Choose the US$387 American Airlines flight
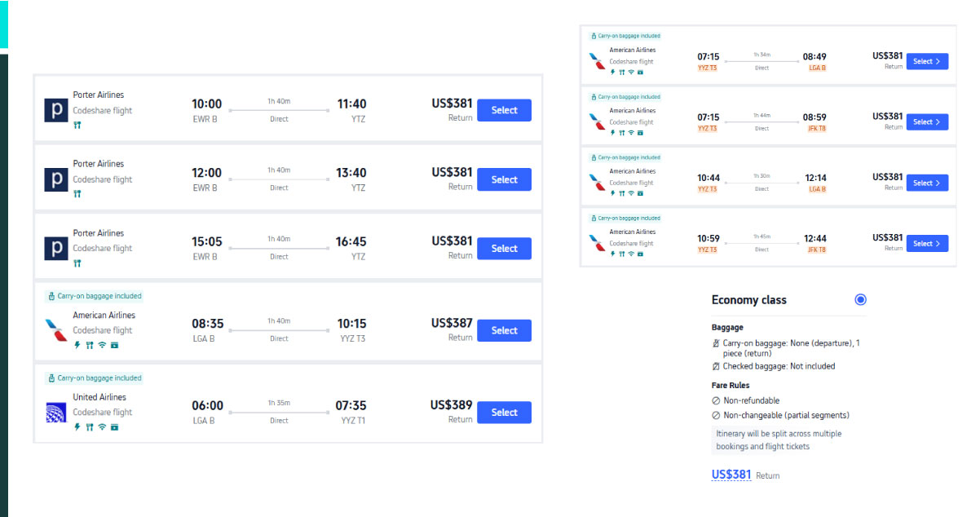Screen dimensions: 980x517 [504, 330]
